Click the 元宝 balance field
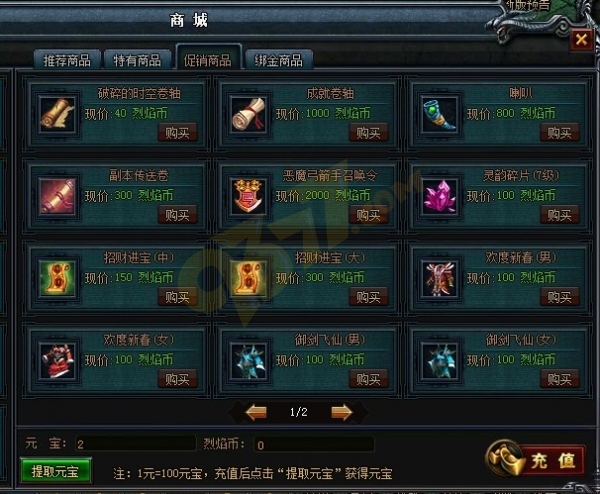The height and width of the screenshot is (494, 600). (135, 444)
